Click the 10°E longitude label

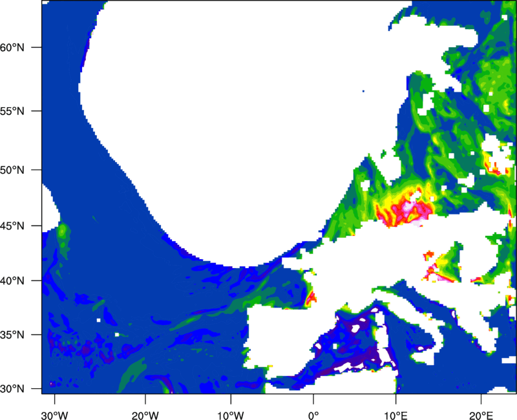(396, 415)
